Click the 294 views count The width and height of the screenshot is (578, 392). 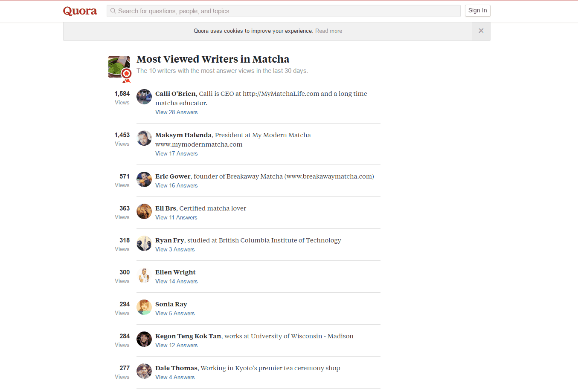(x=125, y=304)
